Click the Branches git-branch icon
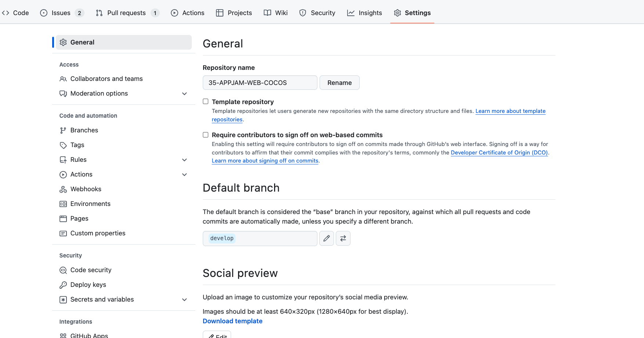644x338 pixels. [63, 130]
